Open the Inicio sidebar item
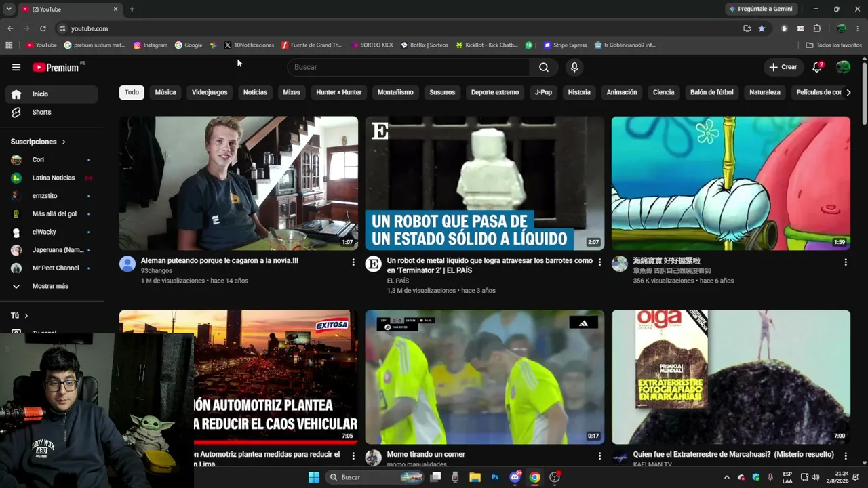Screen dimensions: 868x488 [x=52, y=94]
